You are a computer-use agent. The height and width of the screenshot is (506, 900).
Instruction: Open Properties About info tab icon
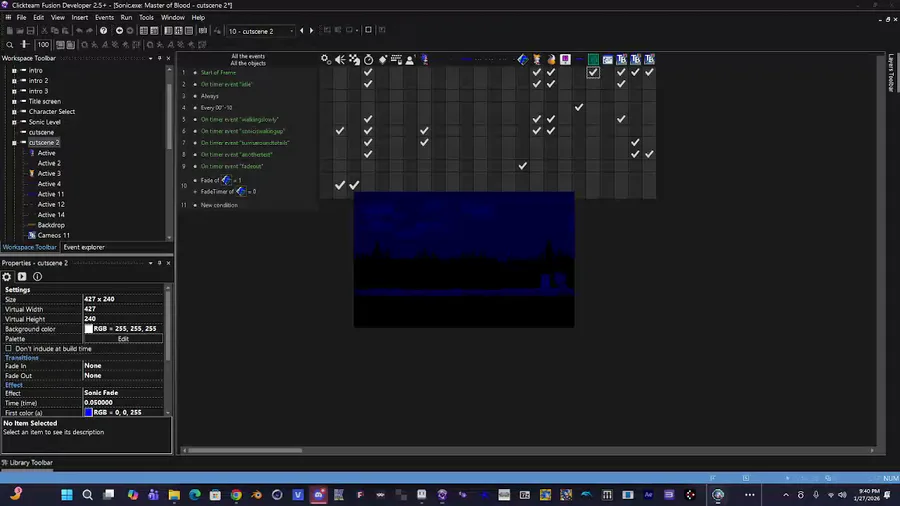pos(37,277)
